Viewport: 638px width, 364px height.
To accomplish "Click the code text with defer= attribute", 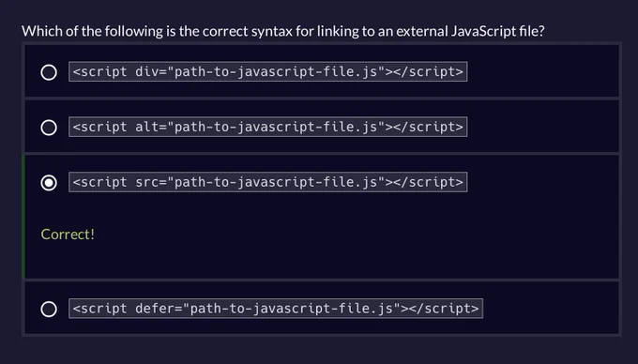I will coord(276,309).
